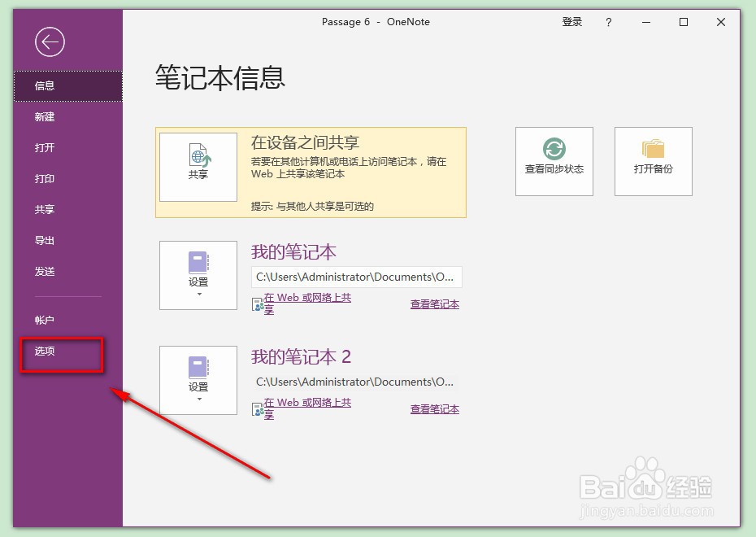Screen dimensions: 756x537
Task: Maximize the OneNote window
Action: (x=683, y=22)
